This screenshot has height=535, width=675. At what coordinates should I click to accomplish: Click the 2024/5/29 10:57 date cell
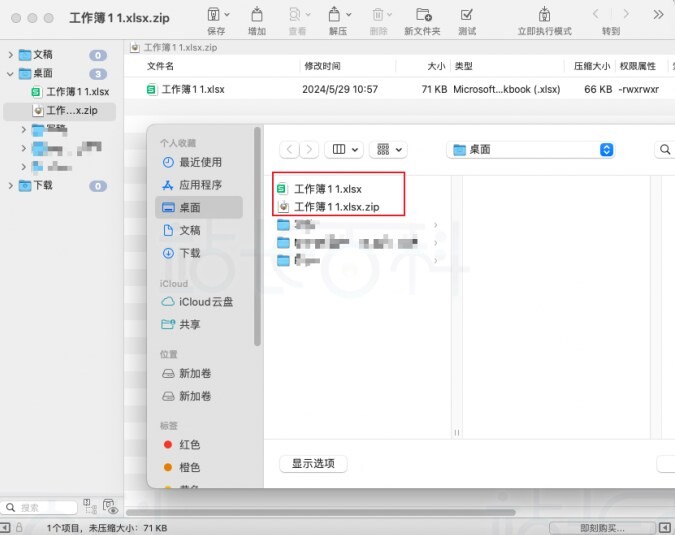[x=340, y=90]
